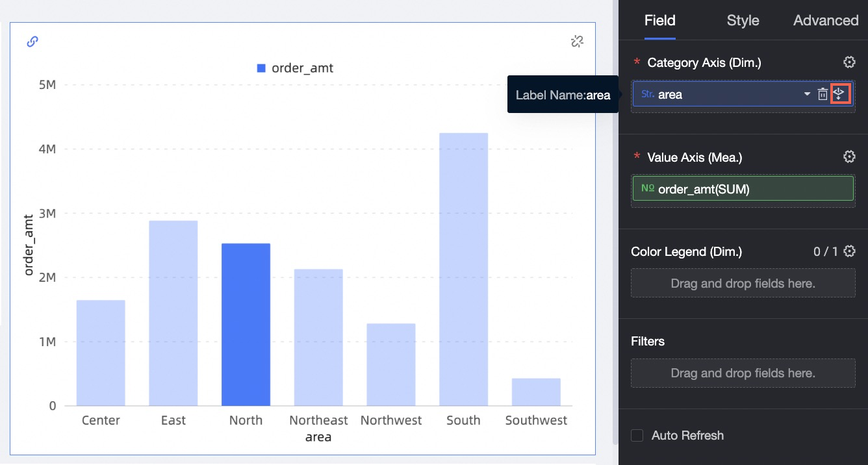Click the Filters drop zone
Screen dimensions: 868x465
743,373
